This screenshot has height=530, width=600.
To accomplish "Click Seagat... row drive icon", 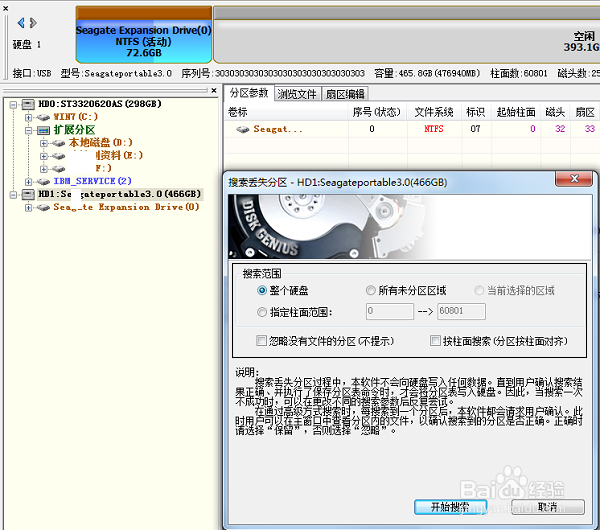I will [x=243, y=130].
